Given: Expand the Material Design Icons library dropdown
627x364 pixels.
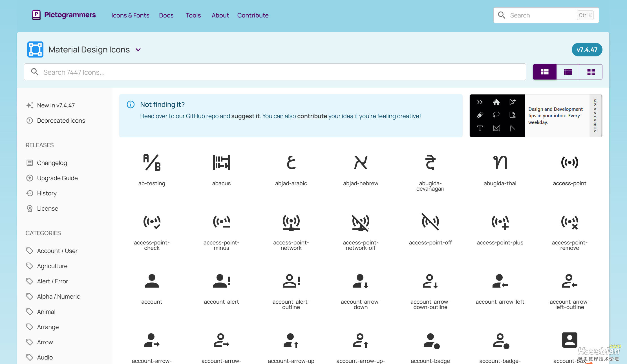Looking at the screenshot, I should coord(138,50).
